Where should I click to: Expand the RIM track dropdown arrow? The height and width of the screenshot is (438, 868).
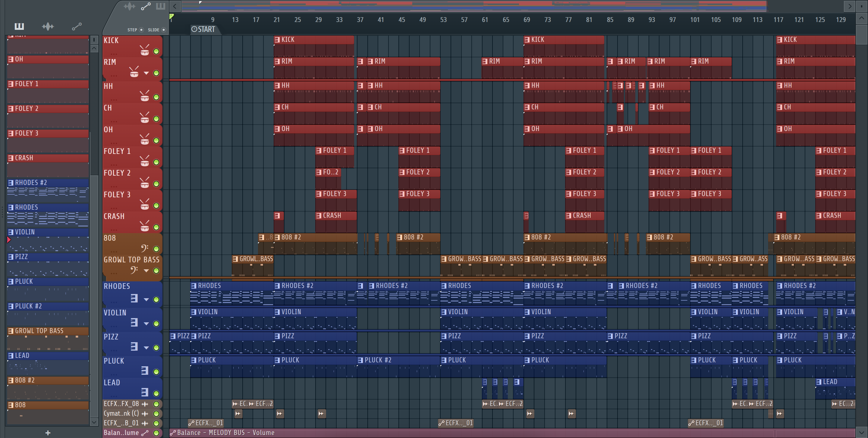pyautogui.click(x=146, y=73)
